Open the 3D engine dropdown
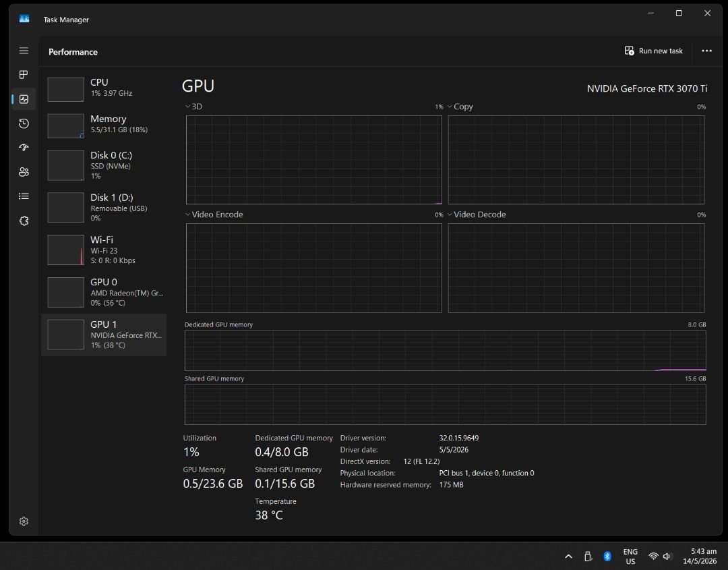This screenshot has width=728, height=570. click(193, 107)
